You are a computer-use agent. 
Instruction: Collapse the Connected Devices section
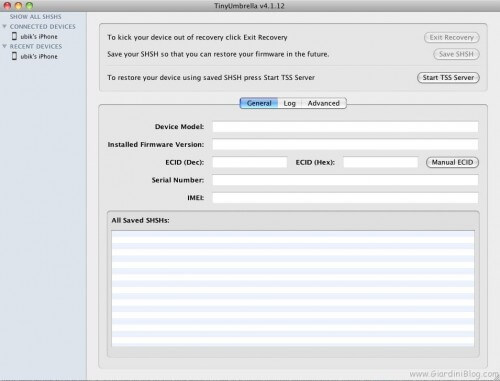4,26
